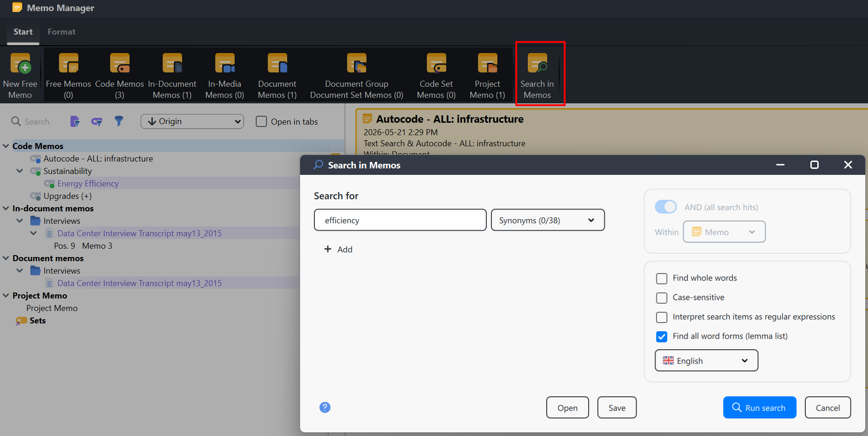
Task: Show In-Document Memos (1)
Action: pos(172,76)
